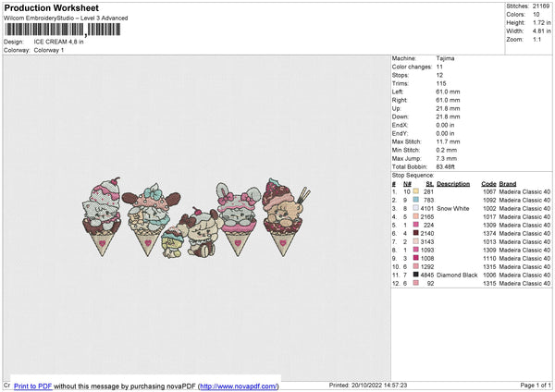Choose the pink swatch with 224 stitches
This screenshot has width=555, height=392.
pyautogui.click(x=416, y=225)
